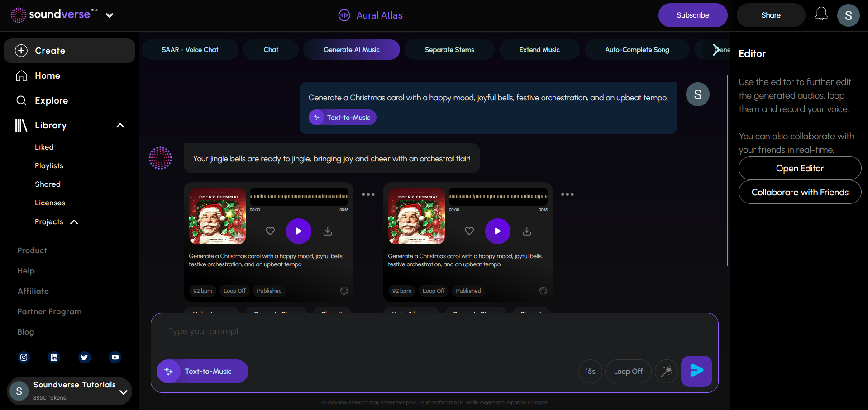This screenshot has width=868, height=410.
Task: Open Shared in the library
Action: tap(48, 184)
